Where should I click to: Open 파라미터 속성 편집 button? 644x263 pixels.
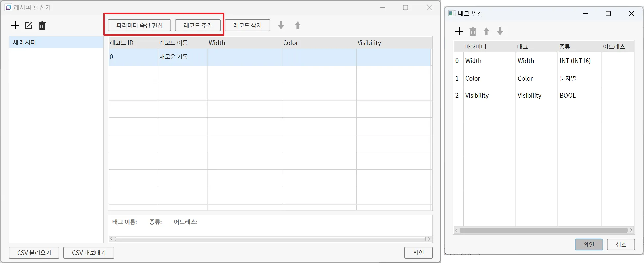click(139, 25)
